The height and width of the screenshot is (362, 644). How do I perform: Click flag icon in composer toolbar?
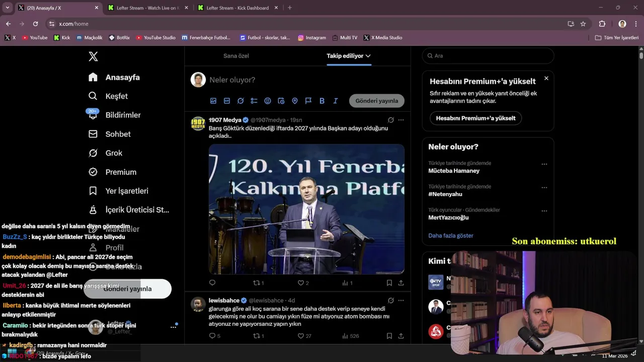pos(308,101)
